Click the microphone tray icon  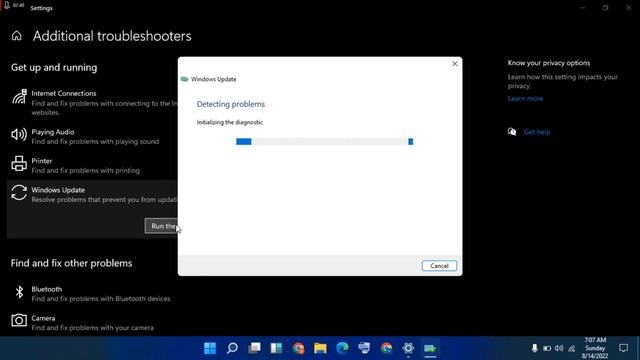(534, 348)
